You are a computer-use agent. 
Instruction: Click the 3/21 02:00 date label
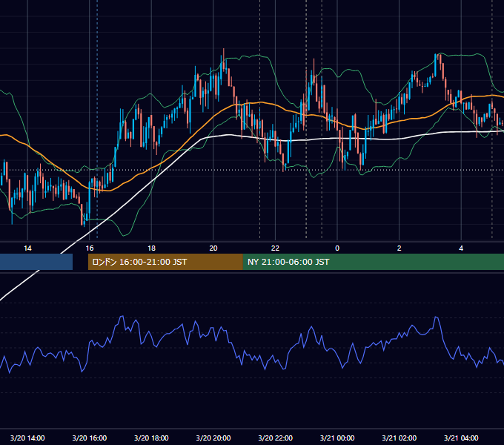(399, 438)
